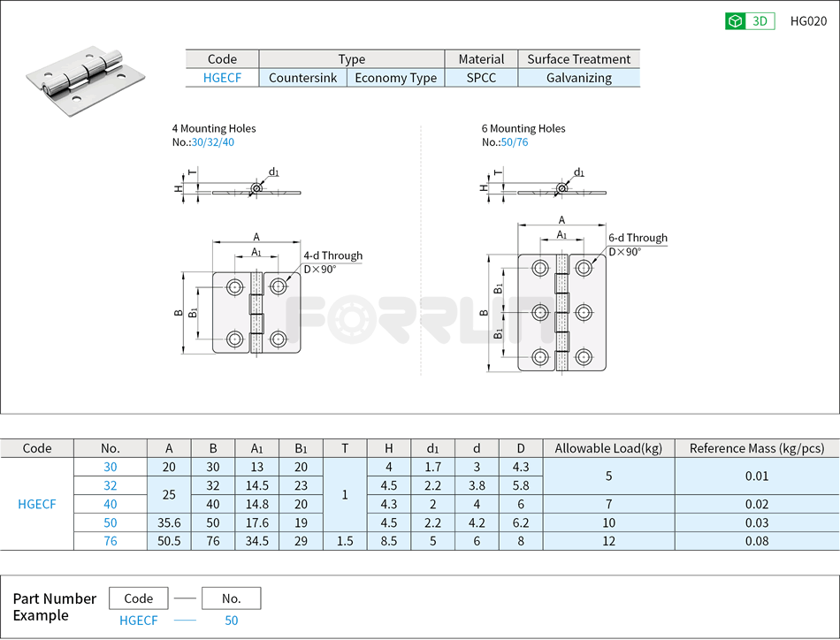Viewport: 840px width, 640px height.
Task: Select HGECF in the part number example
Action: tap(138, 621)
